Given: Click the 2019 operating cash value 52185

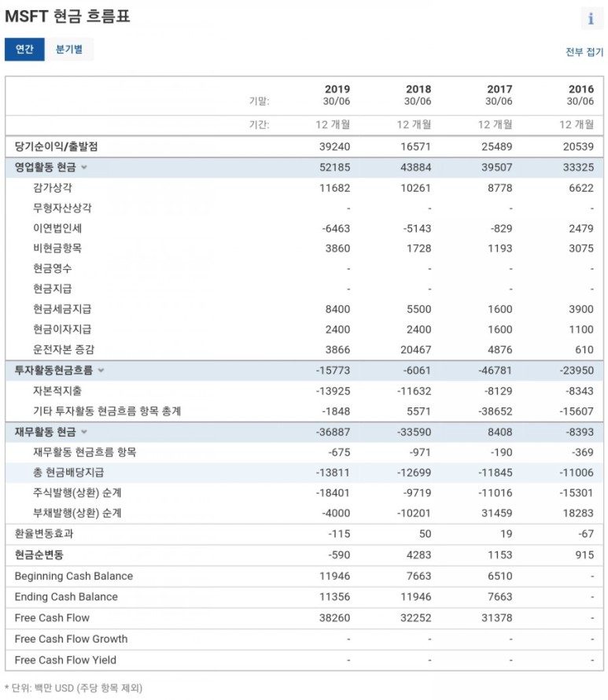Looking at the screenshot, I should 335,168.
